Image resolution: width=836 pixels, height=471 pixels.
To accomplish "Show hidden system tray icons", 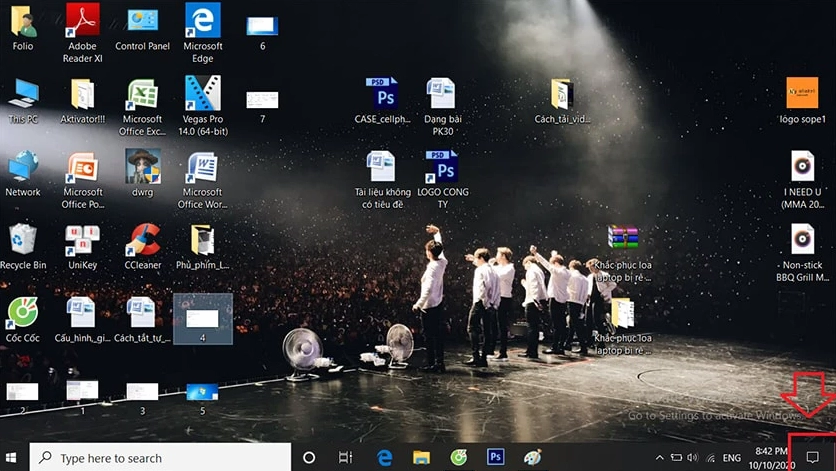I will click(660, 458).
